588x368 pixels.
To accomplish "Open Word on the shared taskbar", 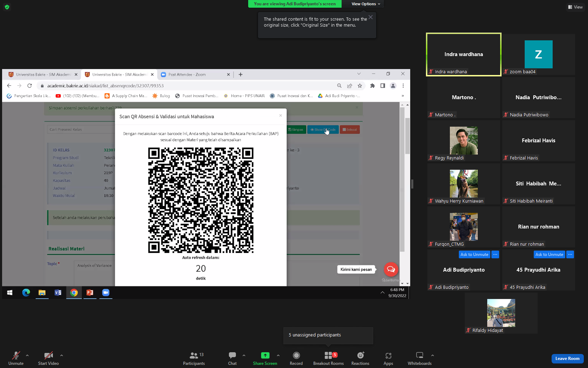I will [58, 293].
